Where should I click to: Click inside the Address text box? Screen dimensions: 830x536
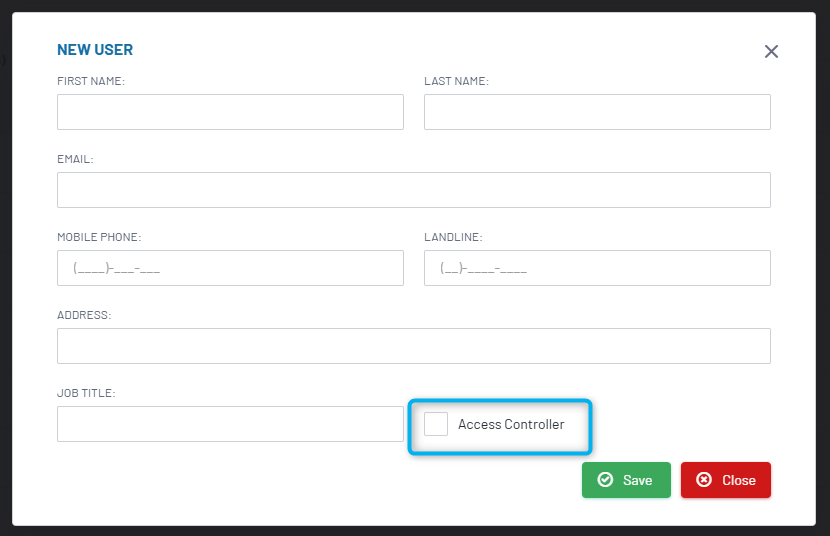(x=413, y=346)
